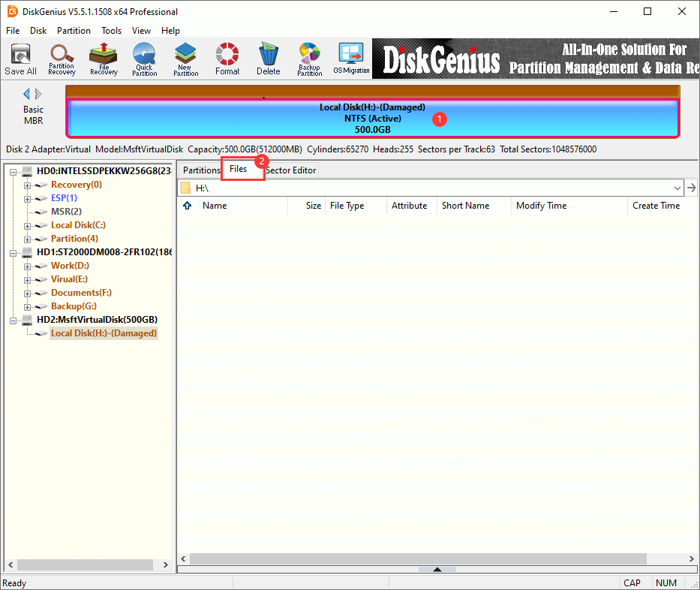Expand the ESP(1) partition node
This screenshot has height=590, width=700.
[27, 199]
